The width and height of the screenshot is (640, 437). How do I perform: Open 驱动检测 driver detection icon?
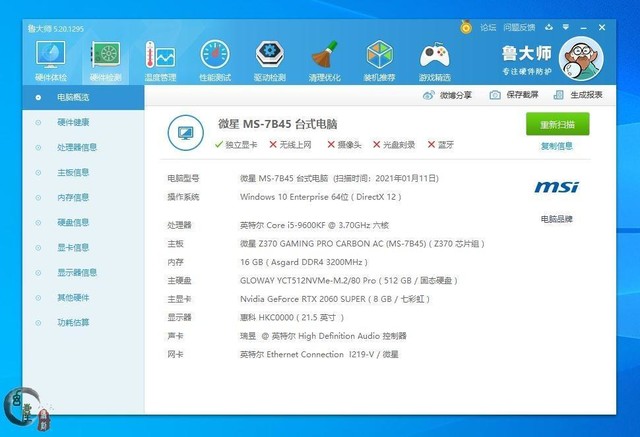tap(270, 61)
